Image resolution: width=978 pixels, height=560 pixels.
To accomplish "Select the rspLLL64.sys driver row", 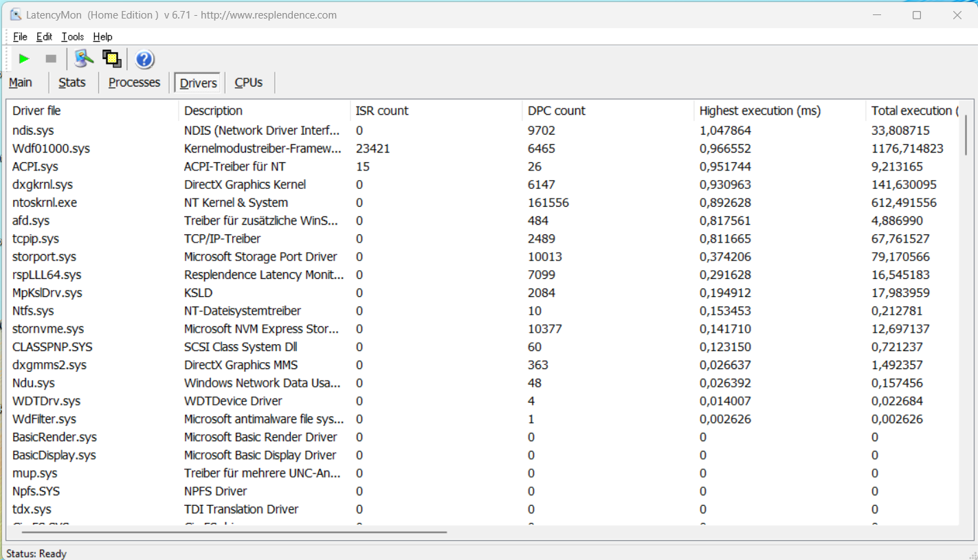I will coord(482,275).
